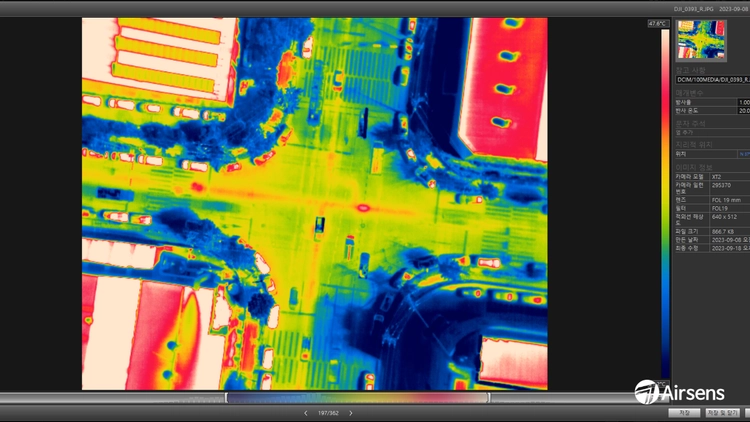Edit the 반사 온도 reflected temperature value
This screenshot has height=422, width=750.
pyautogui.click(x=744, y=111)
